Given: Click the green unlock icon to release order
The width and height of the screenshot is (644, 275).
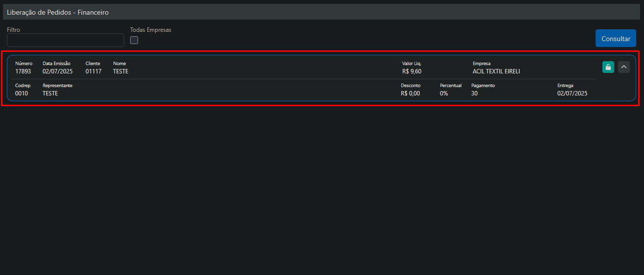Looking at the screenshot, I should [x=608, y=67].
